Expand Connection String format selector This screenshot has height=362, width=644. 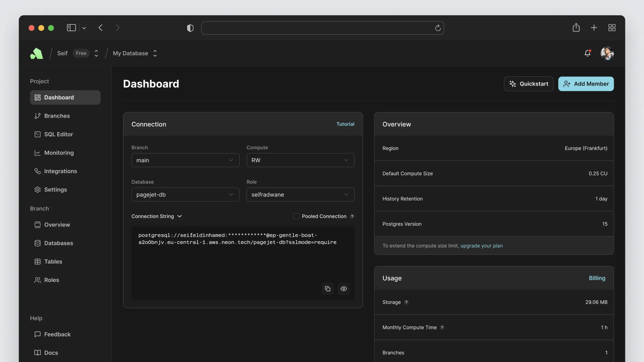(156, 216)
